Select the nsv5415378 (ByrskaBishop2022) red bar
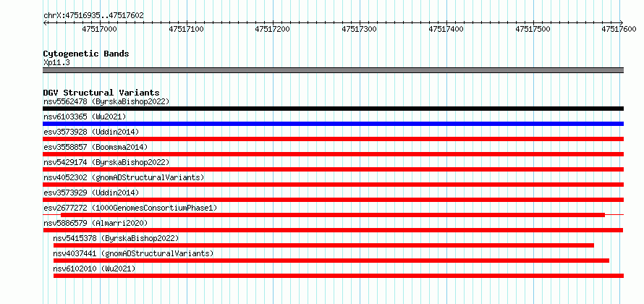Screen dimensions: 644x304 [323, 245]
